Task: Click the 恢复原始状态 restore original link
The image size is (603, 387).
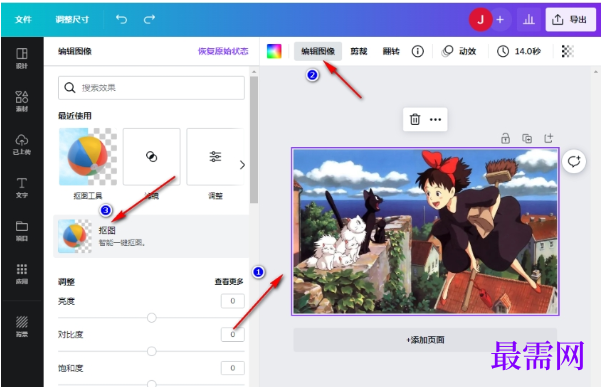Action: [x=223, y=51]
